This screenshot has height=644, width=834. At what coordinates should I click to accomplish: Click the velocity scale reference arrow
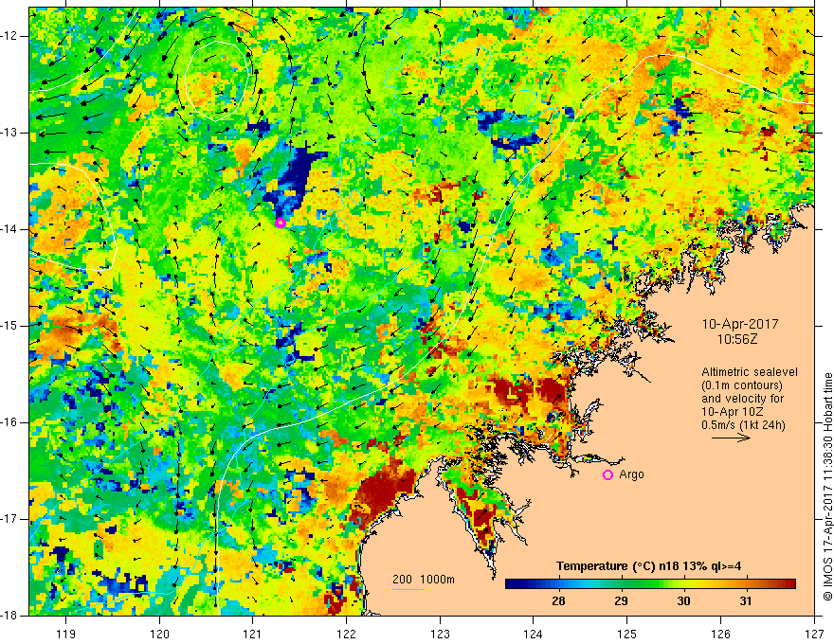pos(731,438)
